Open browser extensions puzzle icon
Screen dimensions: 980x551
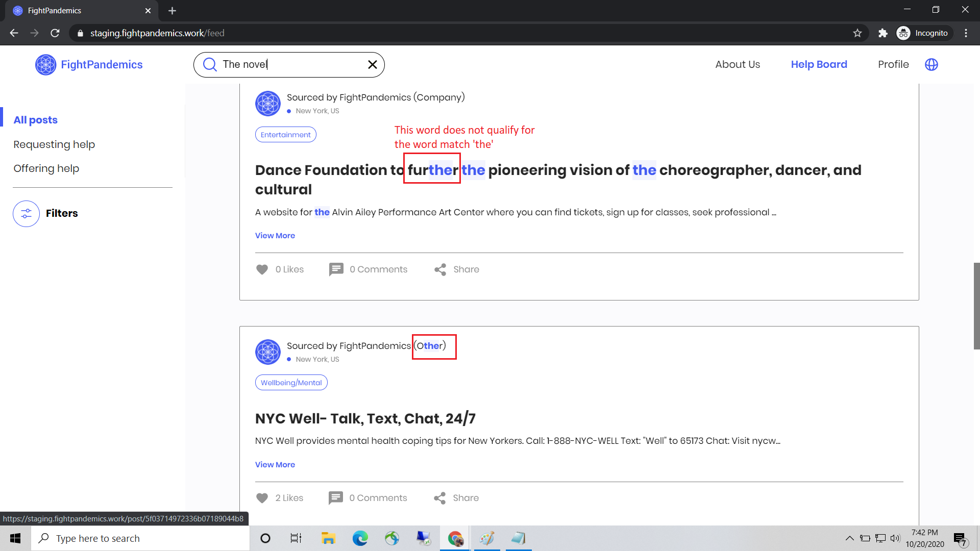coord(883,33)
